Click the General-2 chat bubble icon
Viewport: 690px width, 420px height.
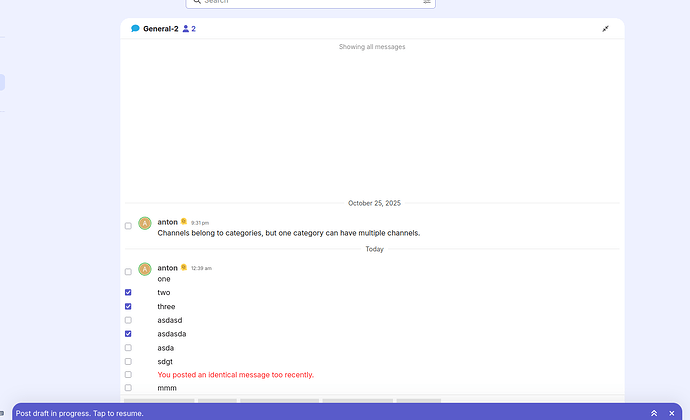point(135,29)
